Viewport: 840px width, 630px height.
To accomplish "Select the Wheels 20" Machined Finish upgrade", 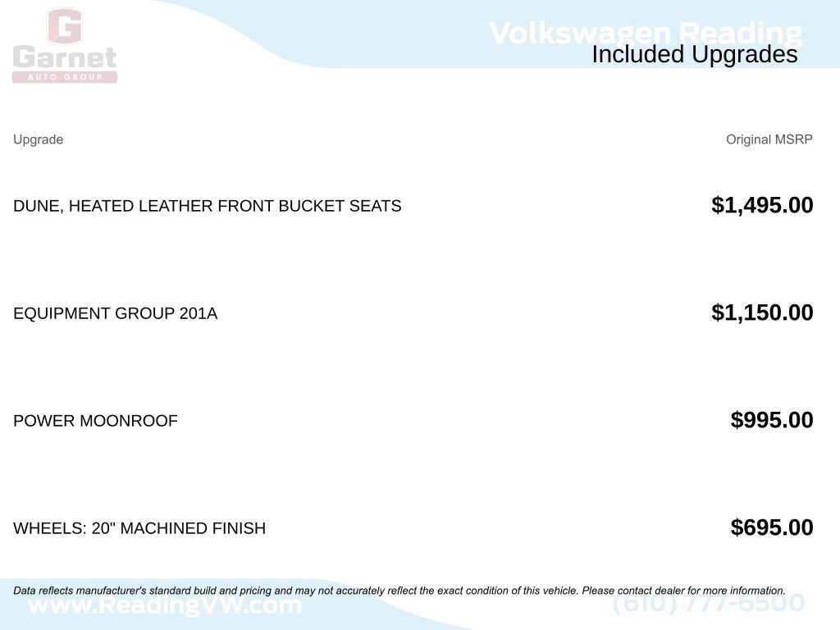I will click(139, 528).
